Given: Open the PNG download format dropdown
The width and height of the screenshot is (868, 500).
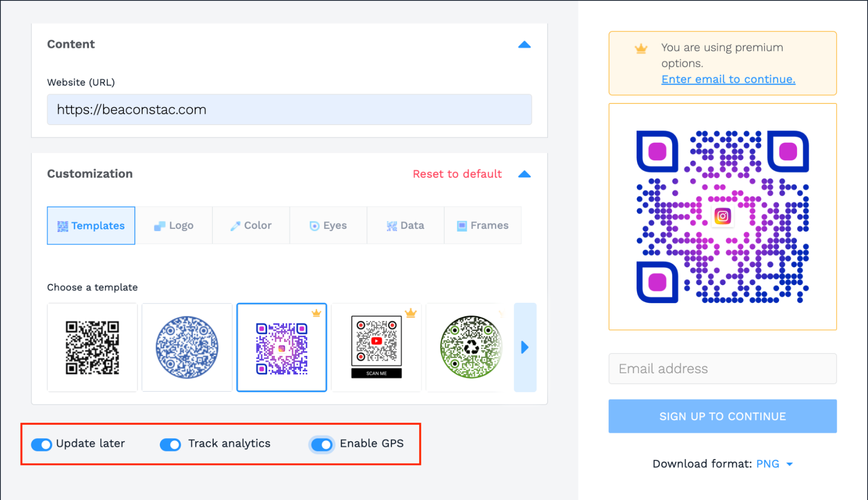Looking at the screenshot, I should click(774, 464).
